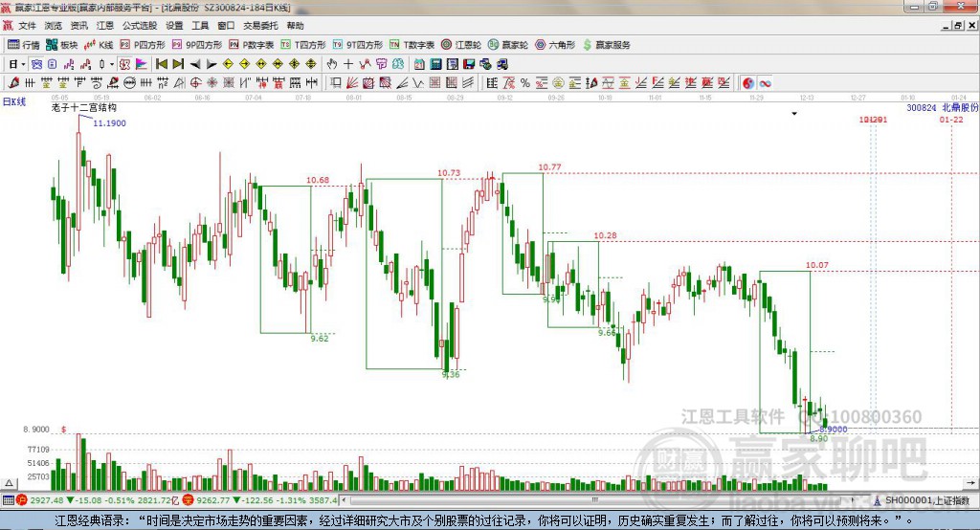Click the percent sign drawing tool

(525, 83)
